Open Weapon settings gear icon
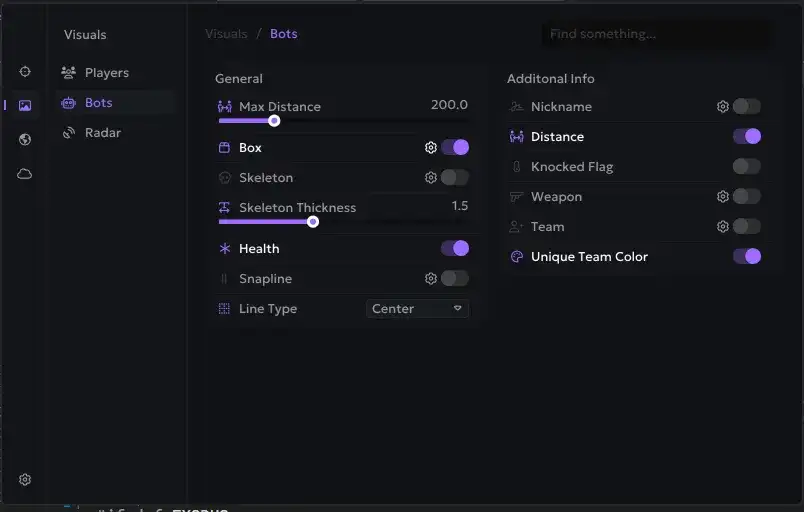The width and height of the screenshot is (804, 512). coord(723,197)
